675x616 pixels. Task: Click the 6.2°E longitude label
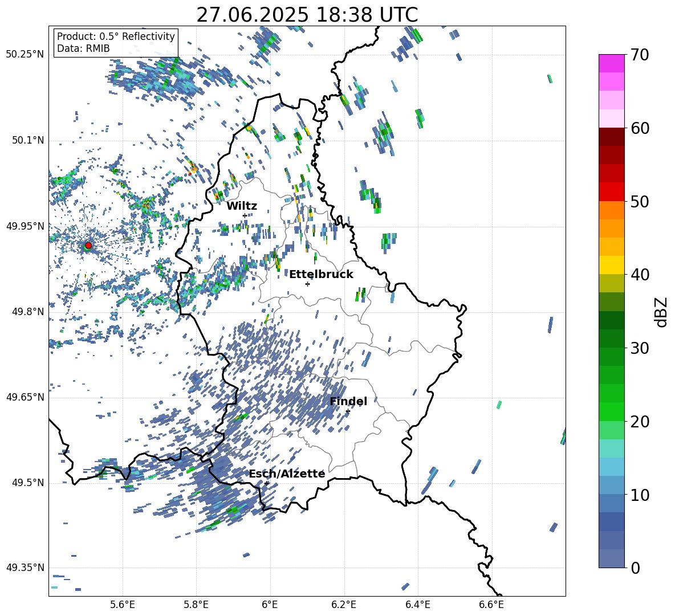point(344,605)
